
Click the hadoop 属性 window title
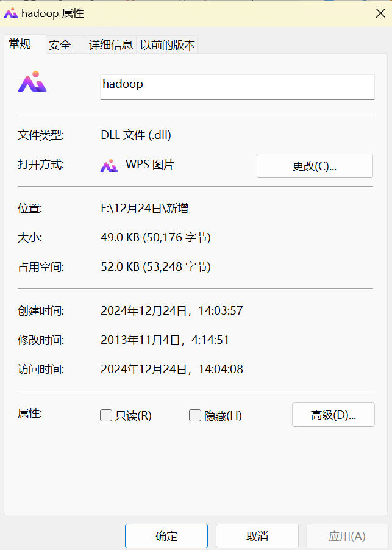click(x=52, y=13)
